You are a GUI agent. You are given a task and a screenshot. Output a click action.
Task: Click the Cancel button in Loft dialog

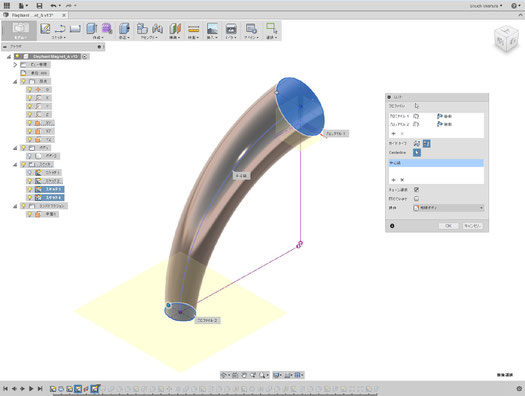(472, 226)
